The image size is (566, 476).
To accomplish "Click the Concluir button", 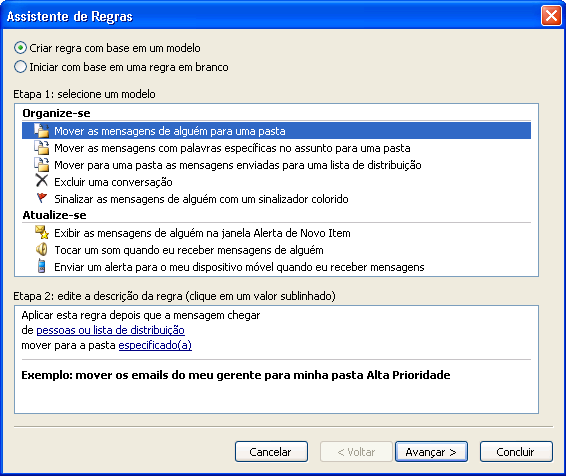I will tap(516, 451).
